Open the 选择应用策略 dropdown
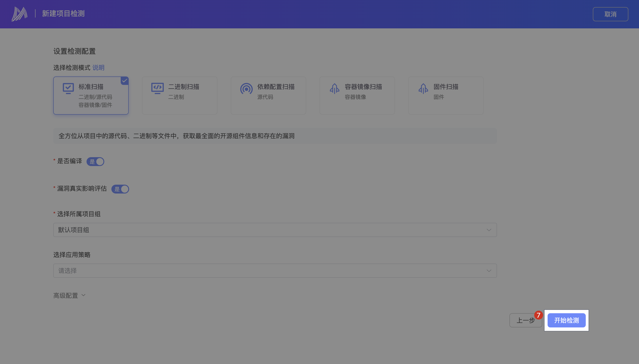This screenshot has width=639, height=364. 275,270
